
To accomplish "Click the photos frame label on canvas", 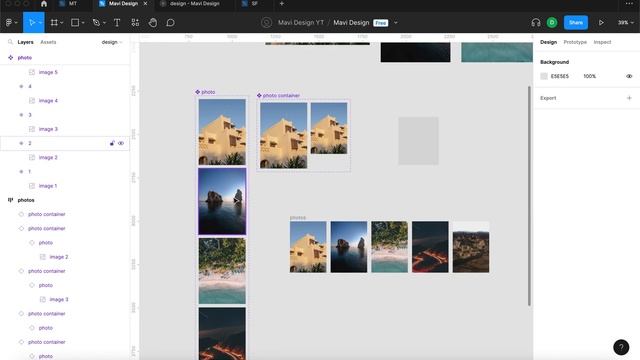I will [298, 218].
